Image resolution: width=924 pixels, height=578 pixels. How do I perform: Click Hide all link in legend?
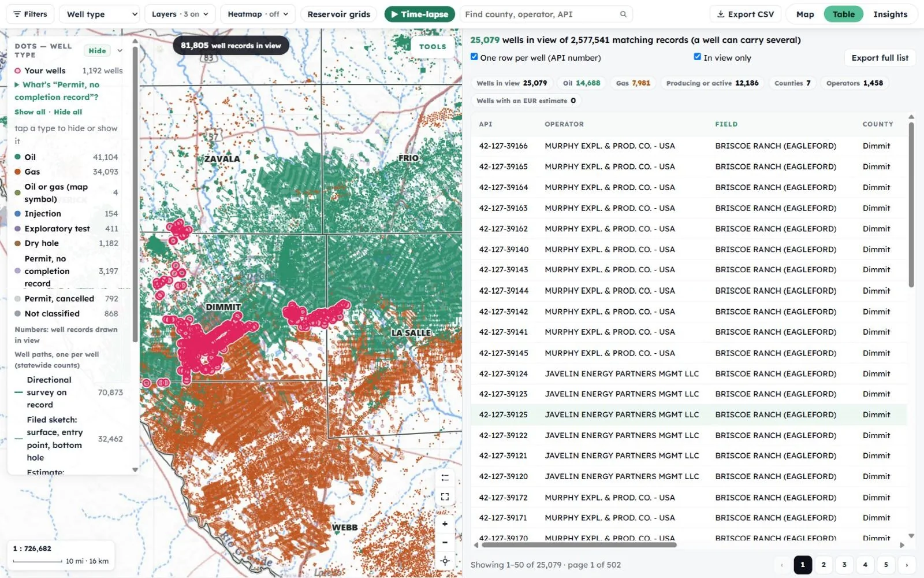coord(68,112)
